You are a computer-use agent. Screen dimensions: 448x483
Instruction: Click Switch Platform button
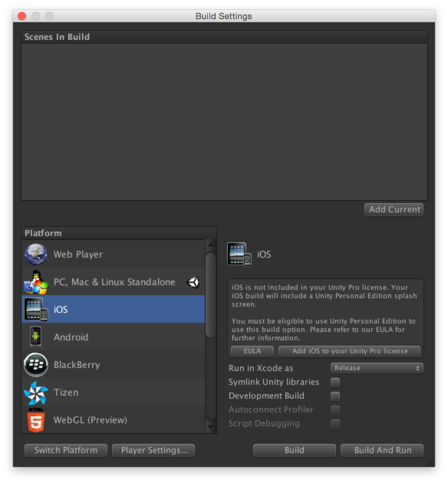pos(66,450)
